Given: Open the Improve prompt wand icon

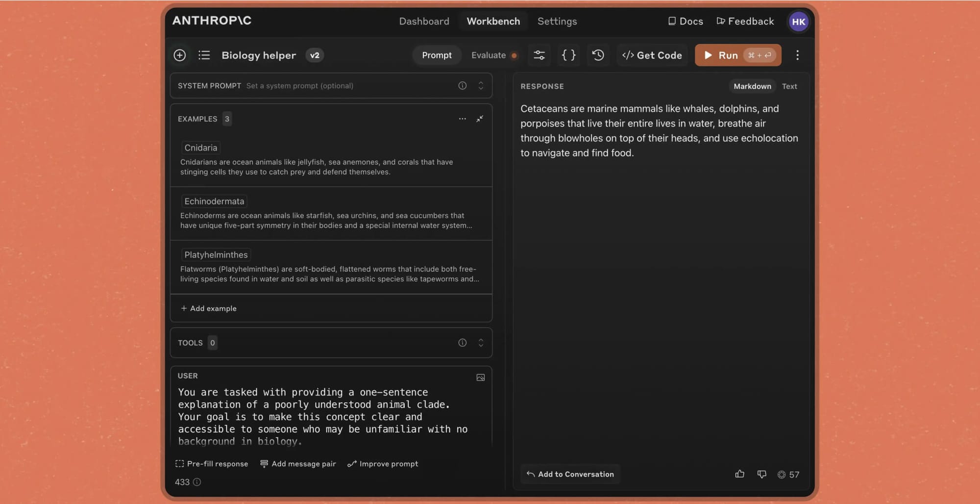Looking at the screenshot, I should 351,463.
